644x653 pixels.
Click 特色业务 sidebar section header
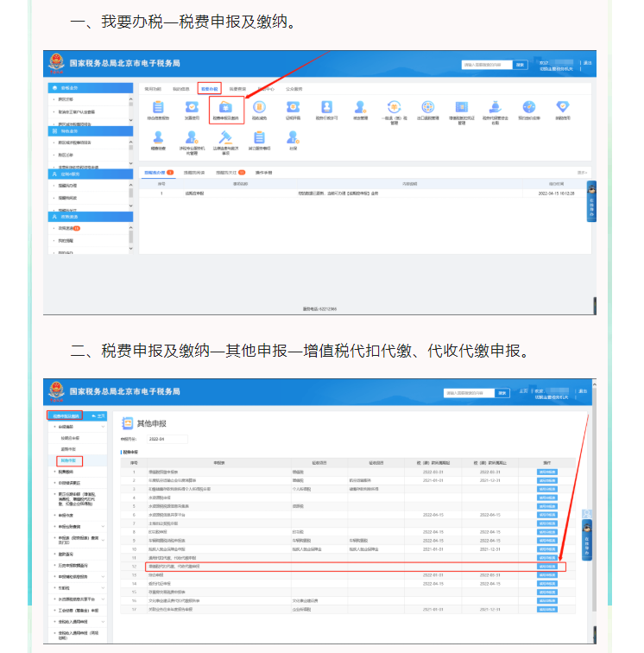pyautogui.click(x=91, y=131)
